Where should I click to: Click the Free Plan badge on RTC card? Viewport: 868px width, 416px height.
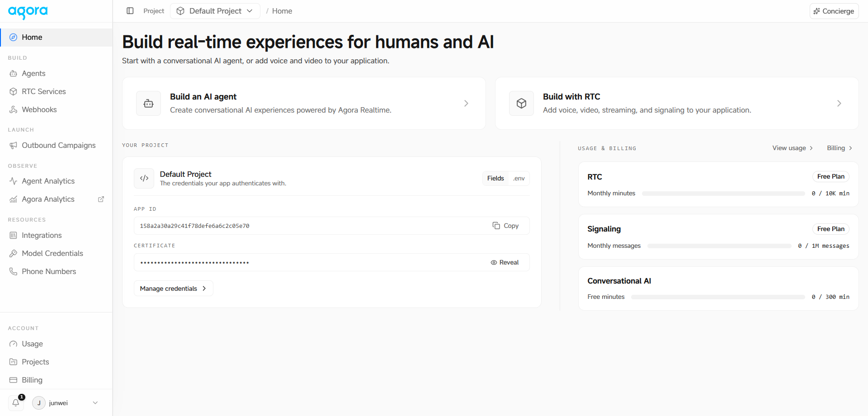[x=831, y=177]
